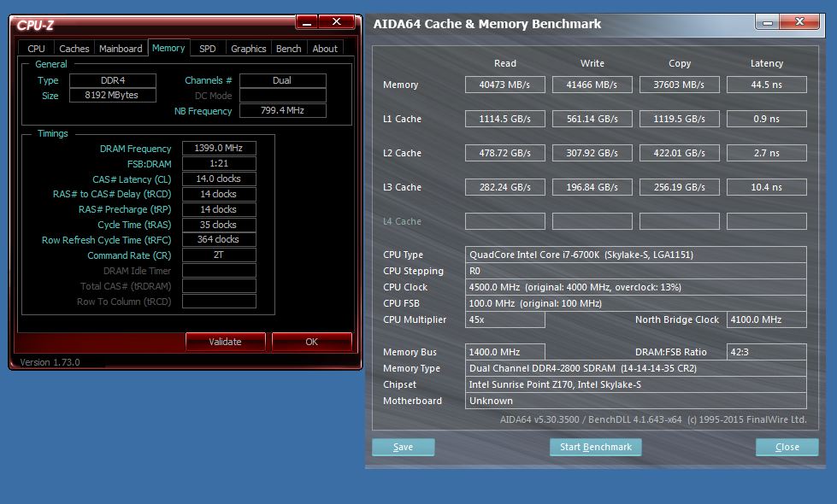This screenshot has height=504, width=837.
Task: Click the Chipset field Intel Sunrise Point Z170
Action: pos(636,384)
